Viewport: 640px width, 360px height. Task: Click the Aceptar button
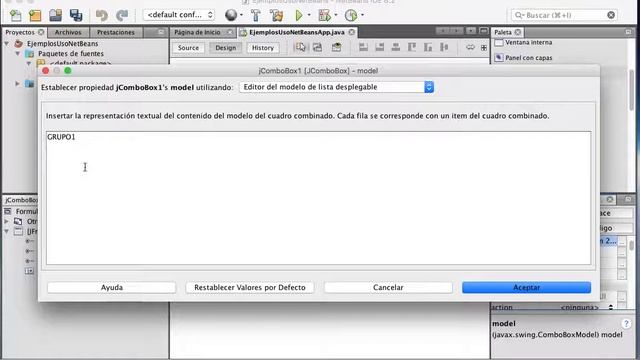pos(527,287)
